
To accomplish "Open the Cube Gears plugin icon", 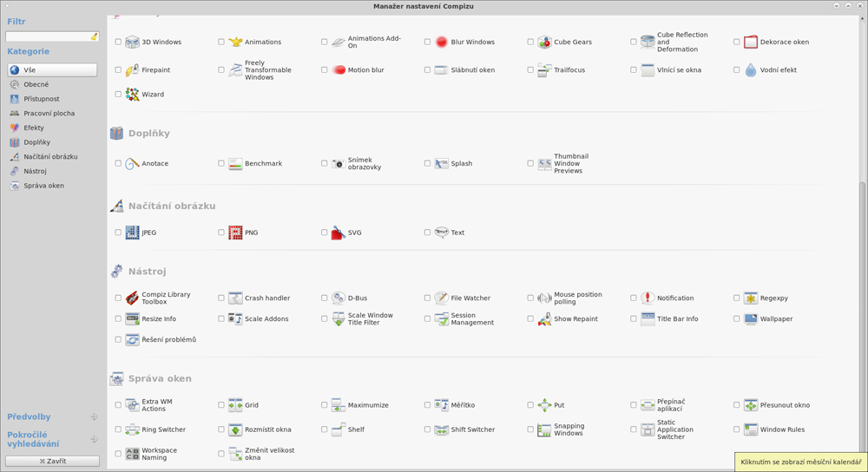I will point(544,42).
